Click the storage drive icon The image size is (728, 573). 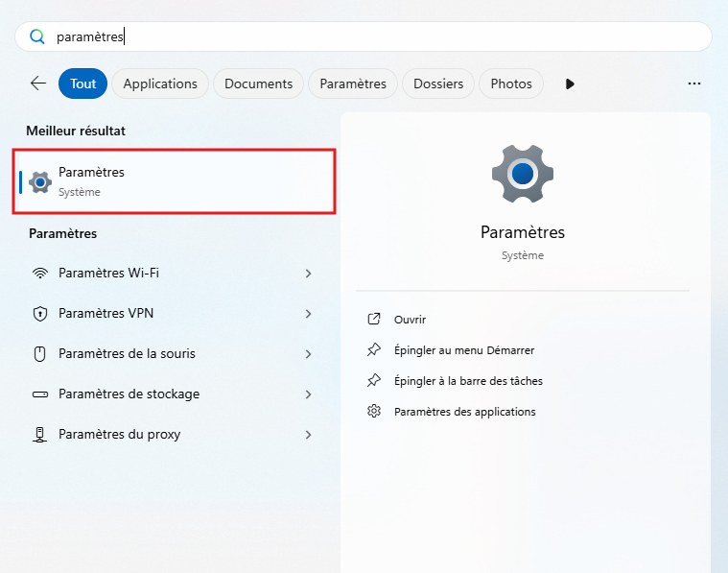click(x=40, y=394)
